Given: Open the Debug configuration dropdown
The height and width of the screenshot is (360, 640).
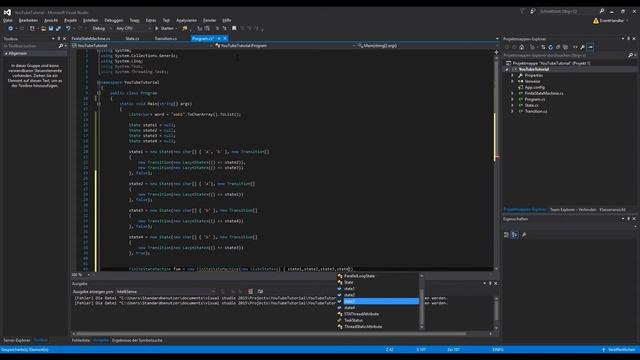Looking at the screenshot, I should [110, 29].
